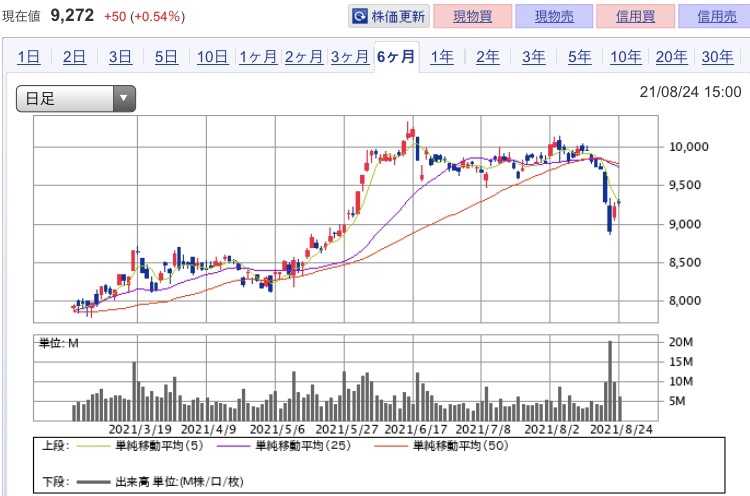Select the active 6ヶ月 tab

click(x=396, y=57)
